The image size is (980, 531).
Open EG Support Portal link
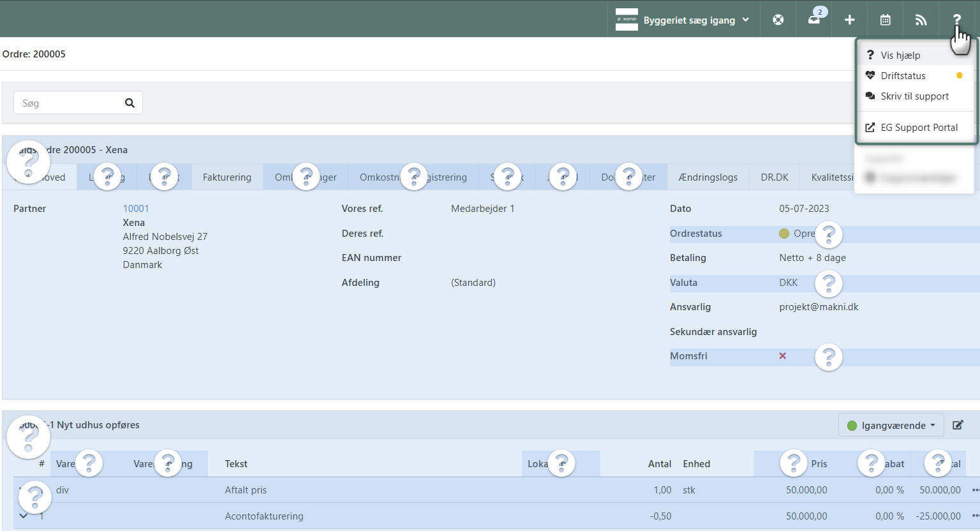(x=919, y=128)
